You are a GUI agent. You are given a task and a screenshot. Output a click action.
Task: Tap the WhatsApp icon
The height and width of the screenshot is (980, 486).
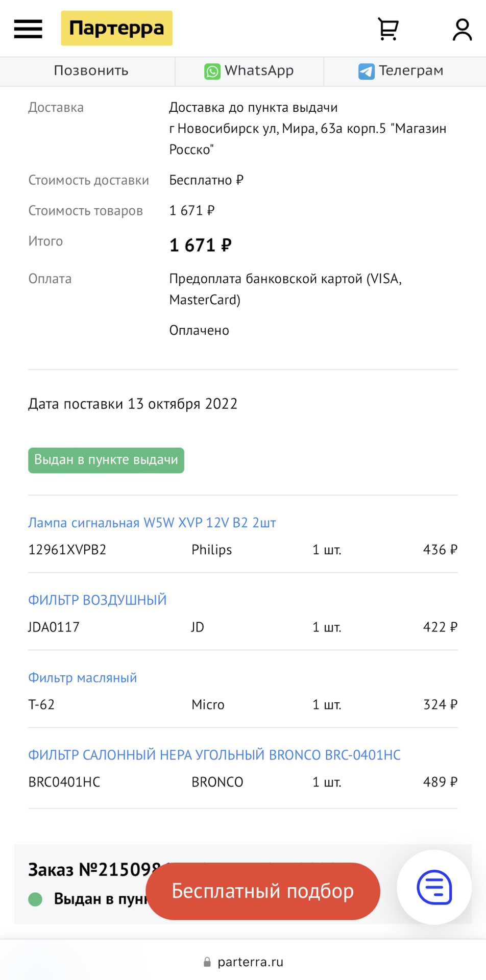(x=212, y=71)
